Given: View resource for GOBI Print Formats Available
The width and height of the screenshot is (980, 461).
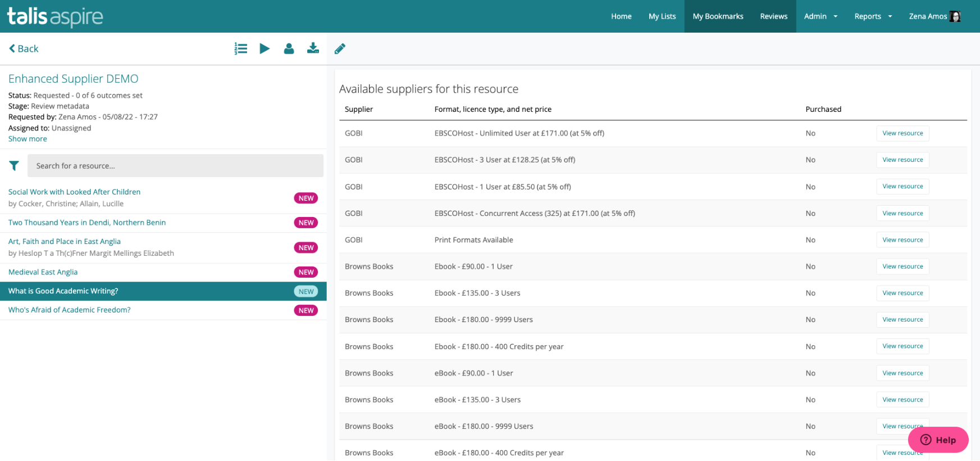Looking at the screenshot, I should tap(902, 239).
